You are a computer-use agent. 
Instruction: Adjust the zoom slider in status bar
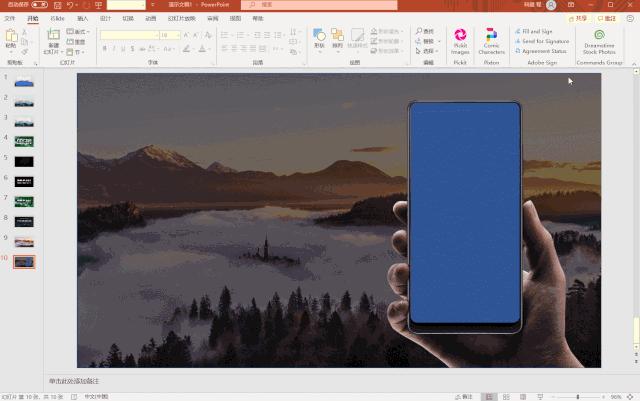coord(578,396)
